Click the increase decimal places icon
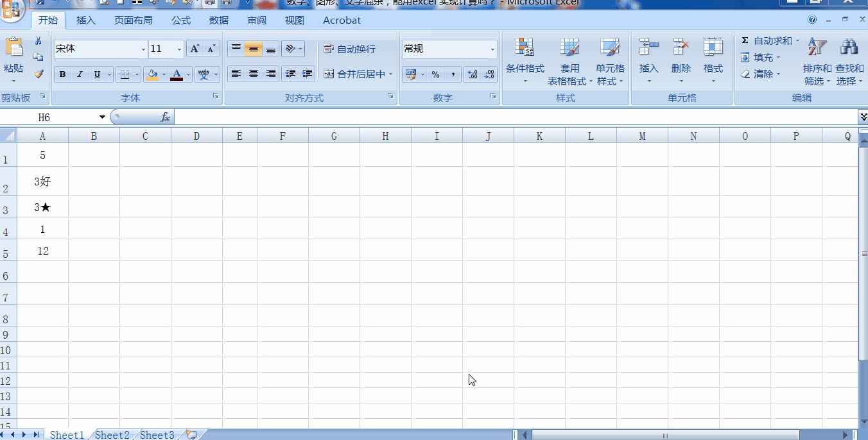868x440 pixels. [473, 74]
